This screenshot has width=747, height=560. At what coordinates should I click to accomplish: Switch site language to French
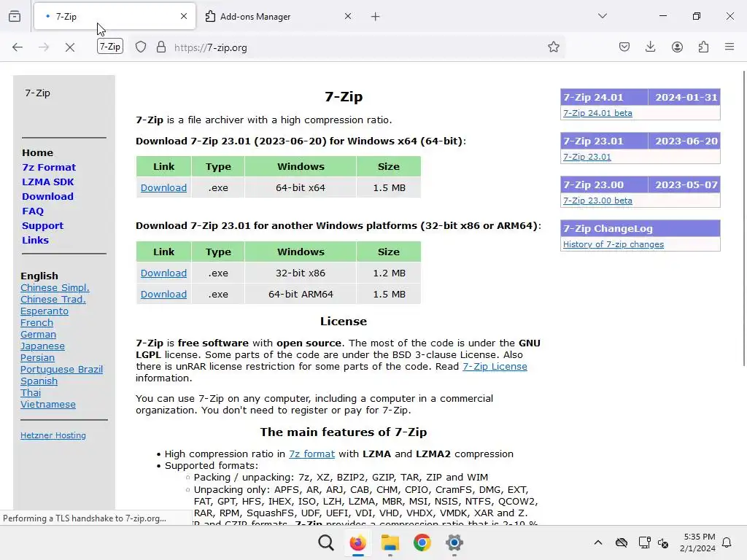(x=36, y=323)
